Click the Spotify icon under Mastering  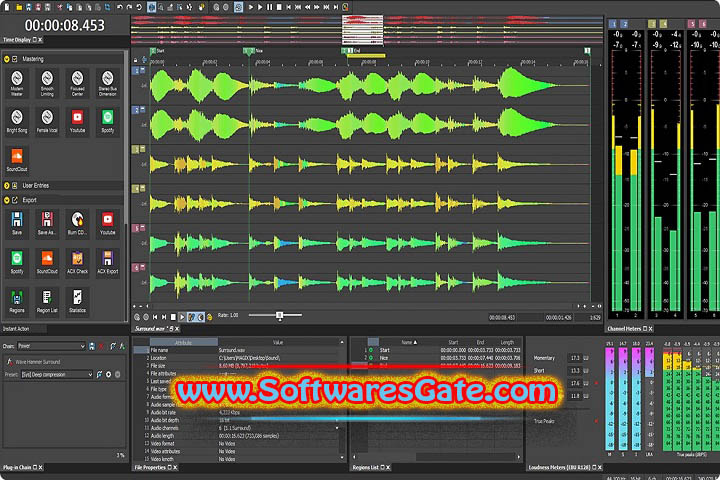click(107, 122)
